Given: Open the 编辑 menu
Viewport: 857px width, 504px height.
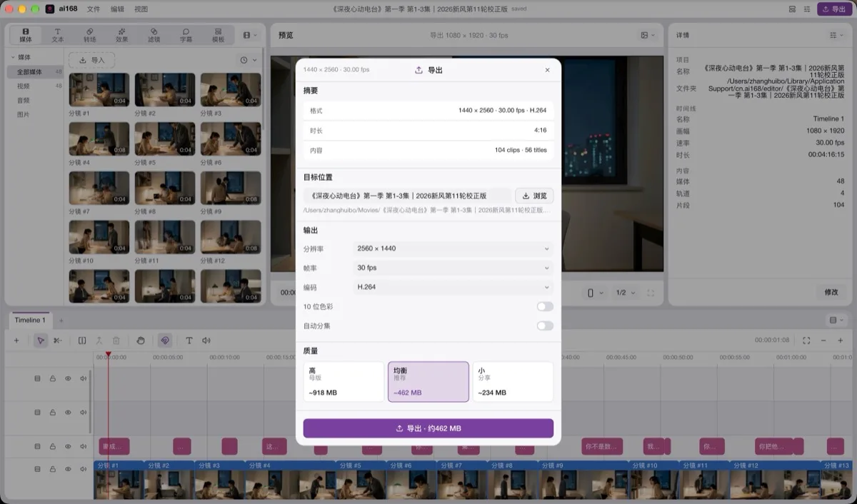Looking at the screenshot, I should pos(117,9).
